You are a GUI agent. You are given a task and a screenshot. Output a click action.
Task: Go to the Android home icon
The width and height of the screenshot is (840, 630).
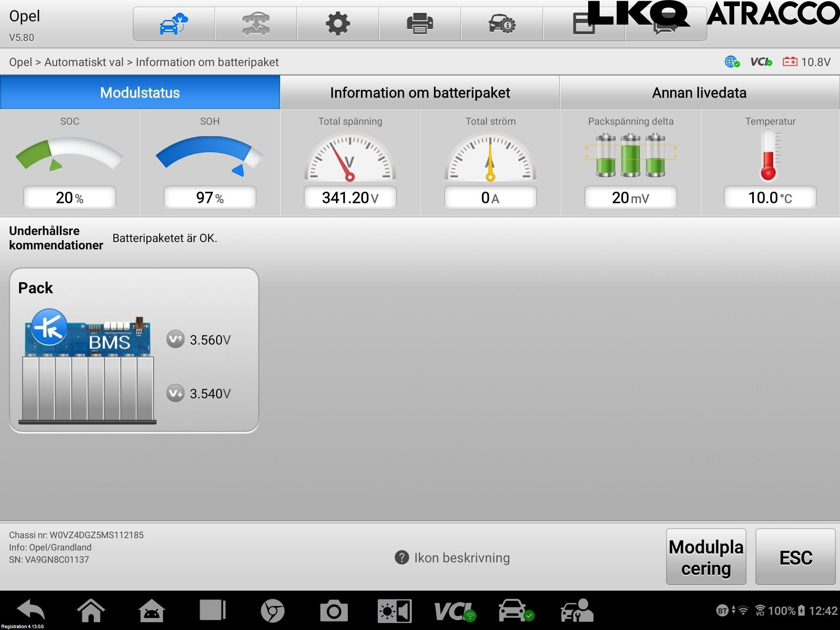pos(91,610)
